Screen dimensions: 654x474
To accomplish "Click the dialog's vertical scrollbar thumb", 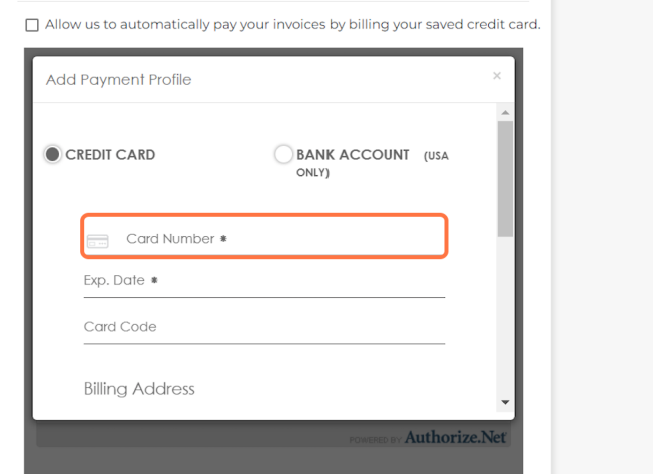I will click(x=505, y=179).
